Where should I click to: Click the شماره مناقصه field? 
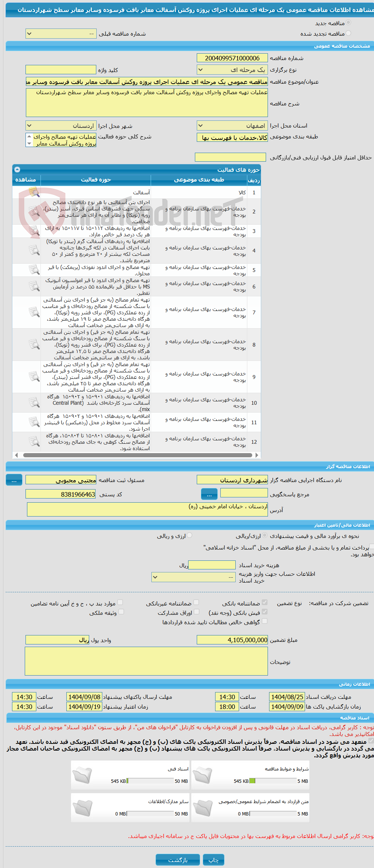tap(232, 58)
